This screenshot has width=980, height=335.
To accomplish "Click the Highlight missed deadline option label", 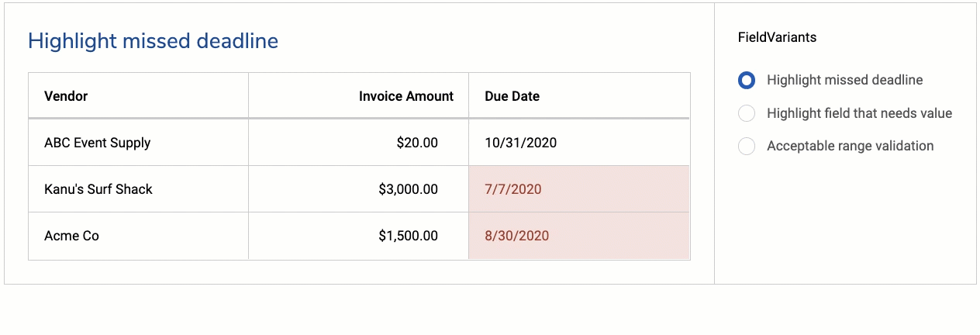I will tap(844, 80).
